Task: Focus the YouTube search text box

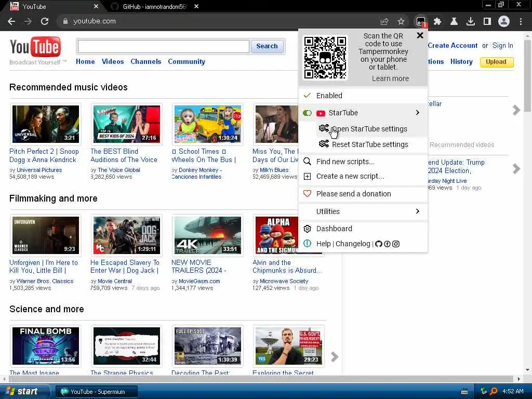Action: (164, 46)
